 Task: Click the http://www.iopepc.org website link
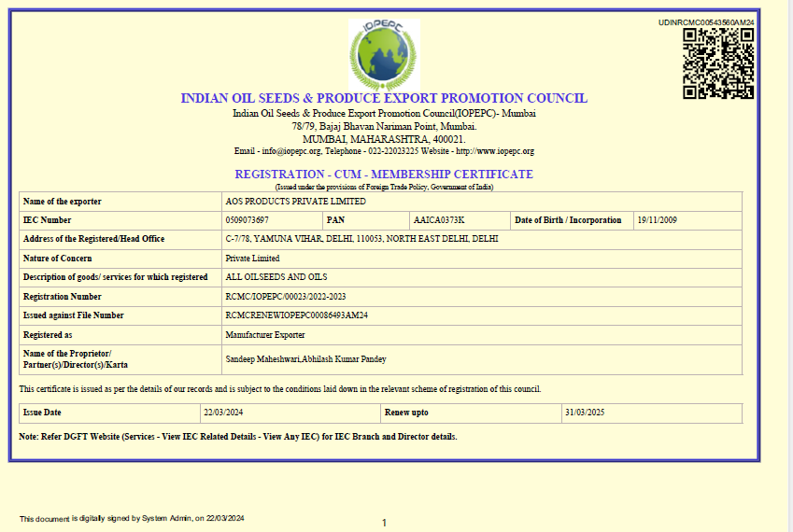(x=495, y=151)
